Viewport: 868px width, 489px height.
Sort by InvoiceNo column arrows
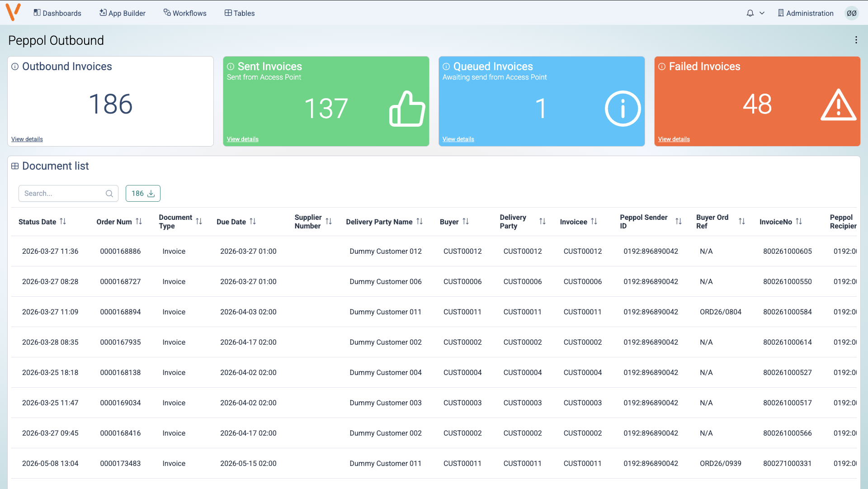coord(799,221)
